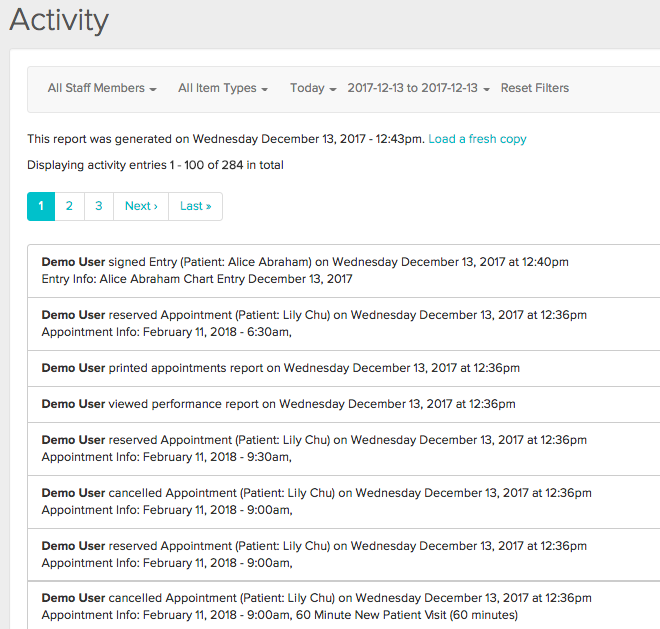This screenshot has width=660, height=629.
Task: Click the Next page button
Action: [x=141, y=206]
